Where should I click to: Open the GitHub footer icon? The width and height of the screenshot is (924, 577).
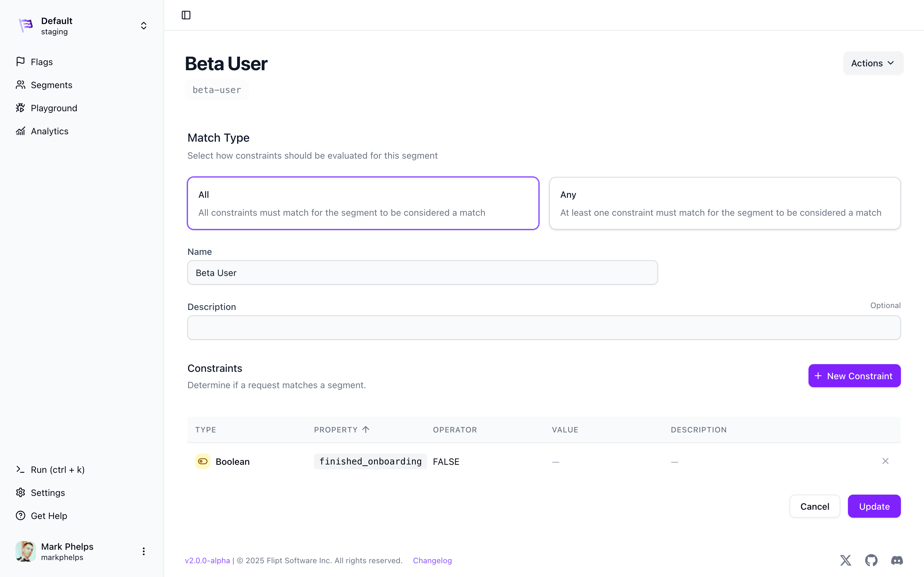(871, 560)
